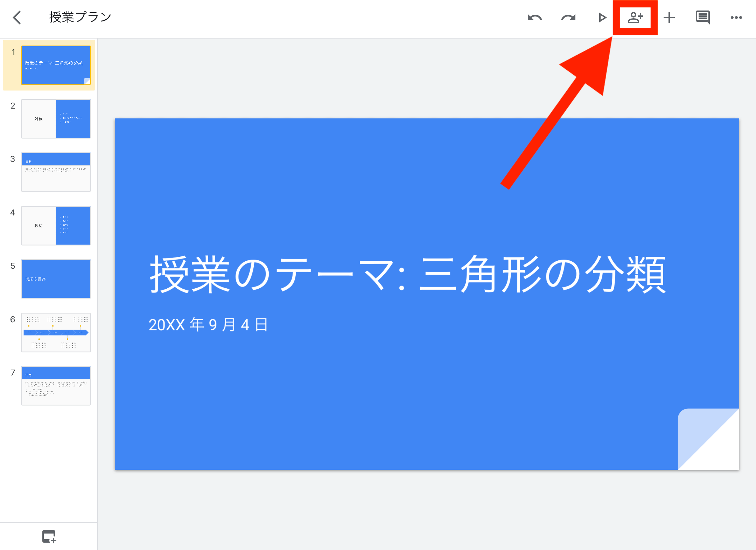Viewport: 756px width, 550px height.
Task: Select slide 3 thumbnail labeled 目的
Action: click(x=56, y=172)
